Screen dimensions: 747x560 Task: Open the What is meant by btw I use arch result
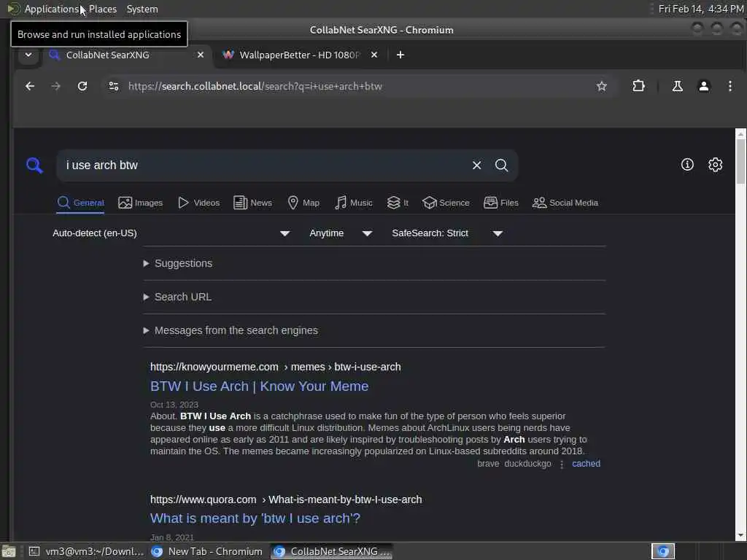coord(255,518)
